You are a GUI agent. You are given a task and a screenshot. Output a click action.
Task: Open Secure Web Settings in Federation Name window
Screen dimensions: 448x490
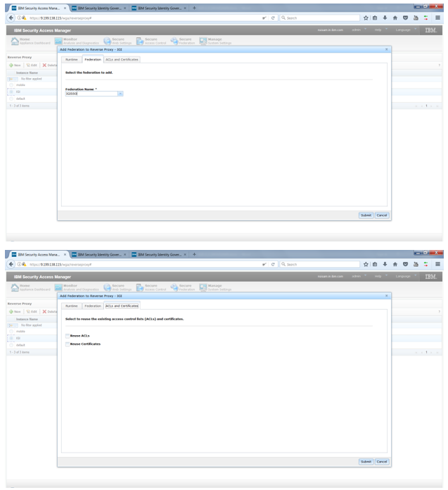117,41
